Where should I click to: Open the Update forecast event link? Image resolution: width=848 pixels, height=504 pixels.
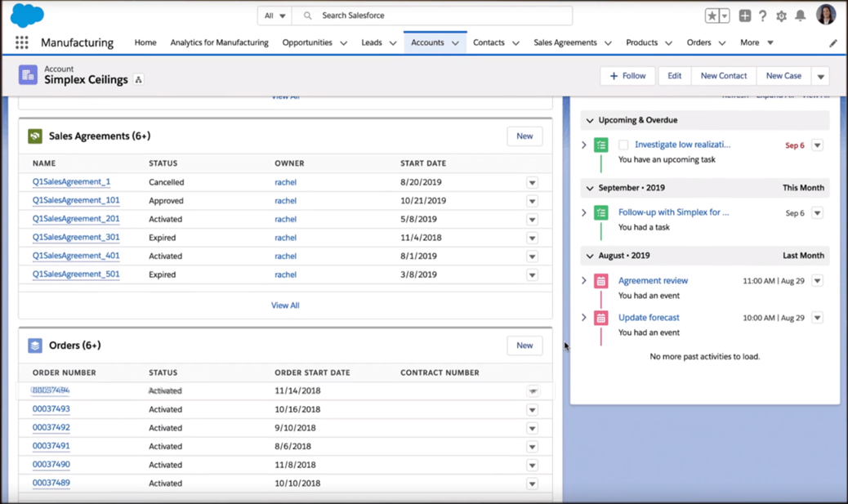(649, 318)
